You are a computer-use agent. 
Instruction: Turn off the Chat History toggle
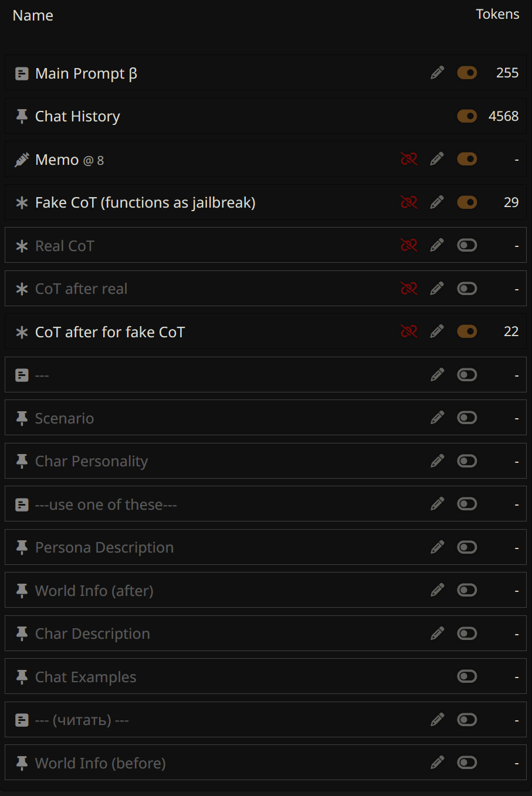467,116
